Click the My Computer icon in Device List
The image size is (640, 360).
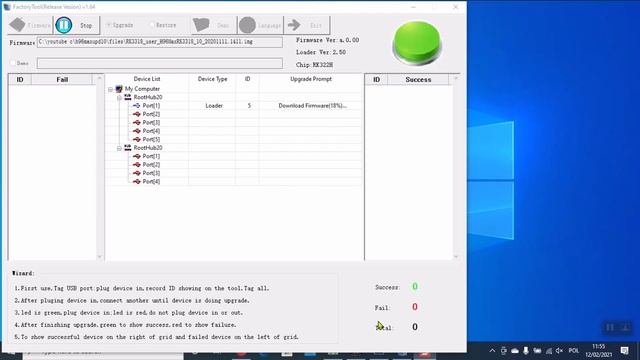pos(119,89)
